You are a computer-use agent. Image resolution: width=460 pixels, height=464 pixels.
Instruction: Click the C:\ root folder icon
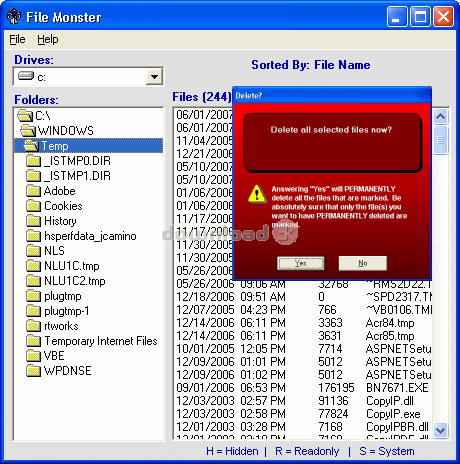coord(25,116)
